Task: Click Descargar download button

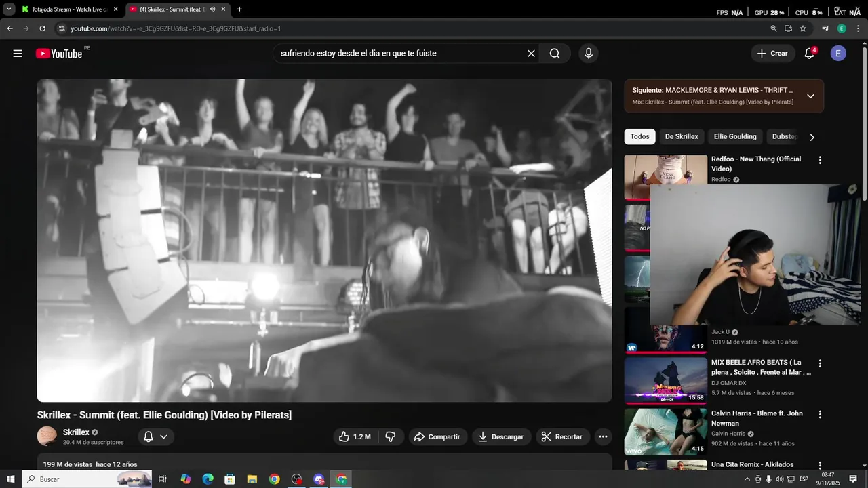Action: (501, 436)
